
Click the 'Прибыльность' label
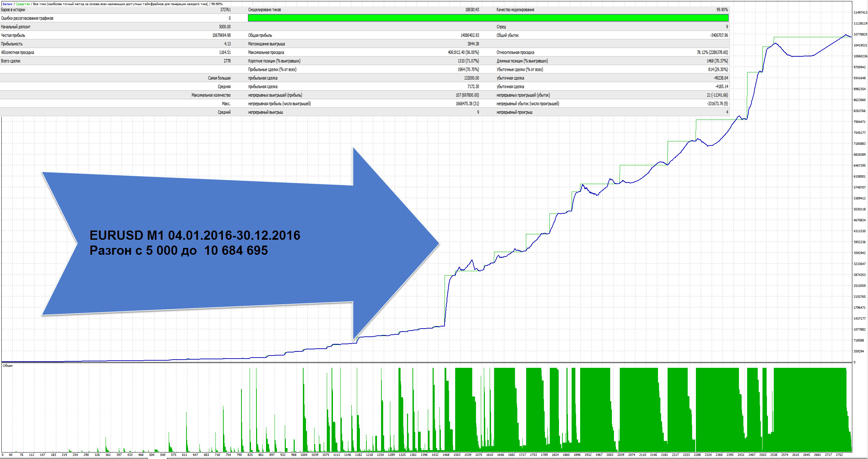[12, 44]
